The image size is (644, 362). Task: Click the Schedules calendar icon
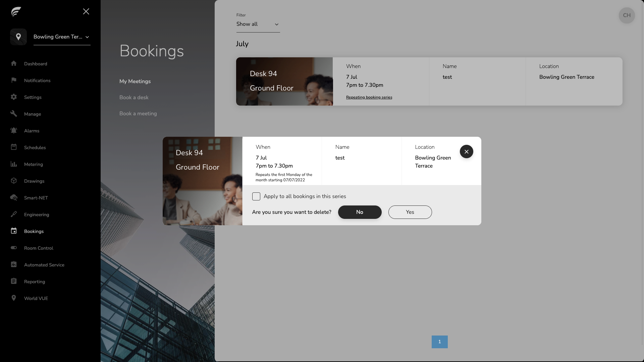click(x=14, y=147)
